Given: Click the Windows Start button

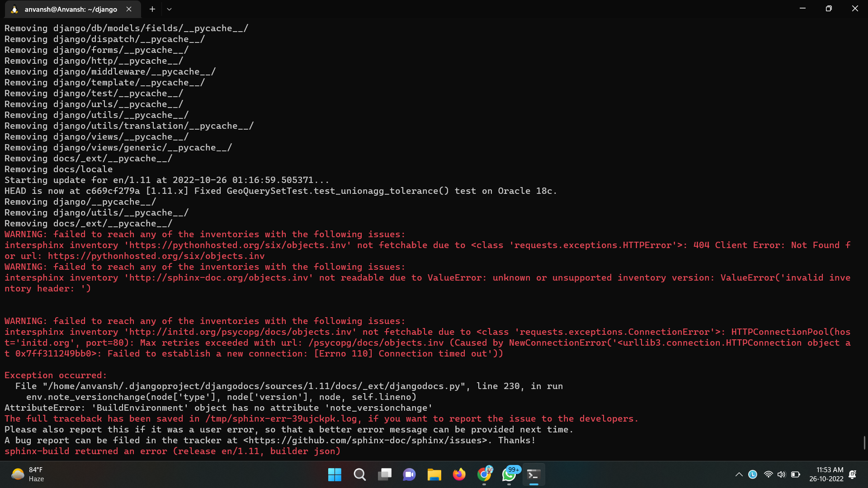Looking at the screenshot, I should pyautogui.click(x=335, y=474).
